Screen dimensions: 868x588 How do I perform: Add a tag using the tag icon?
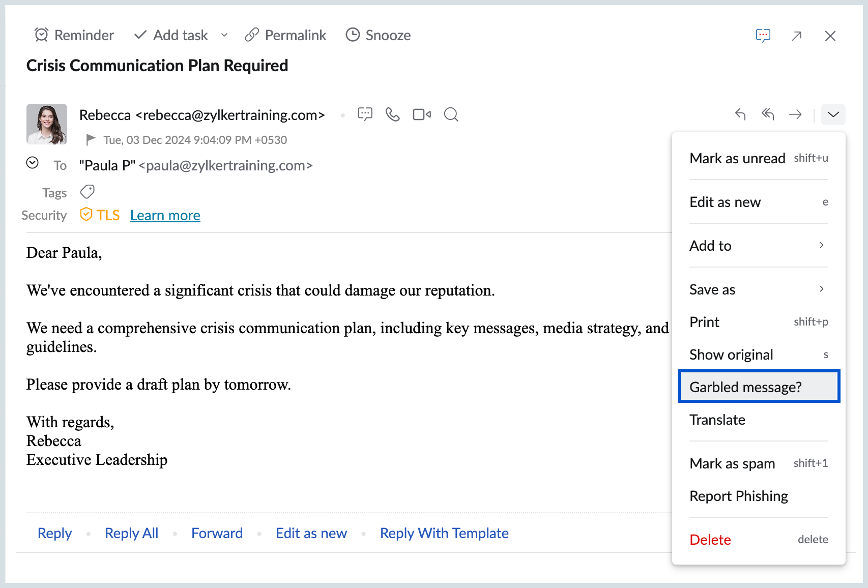88,192
